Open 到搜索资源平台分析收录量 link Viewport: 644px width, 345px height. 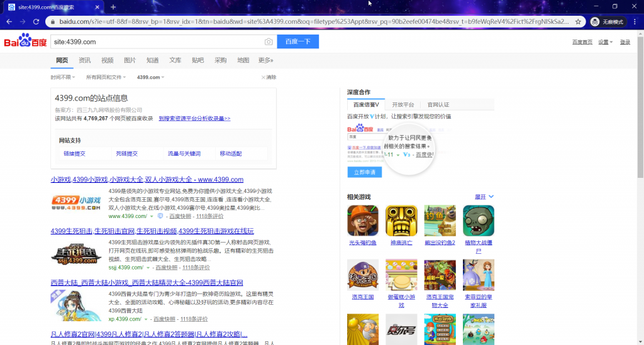[x=195, y=119]
